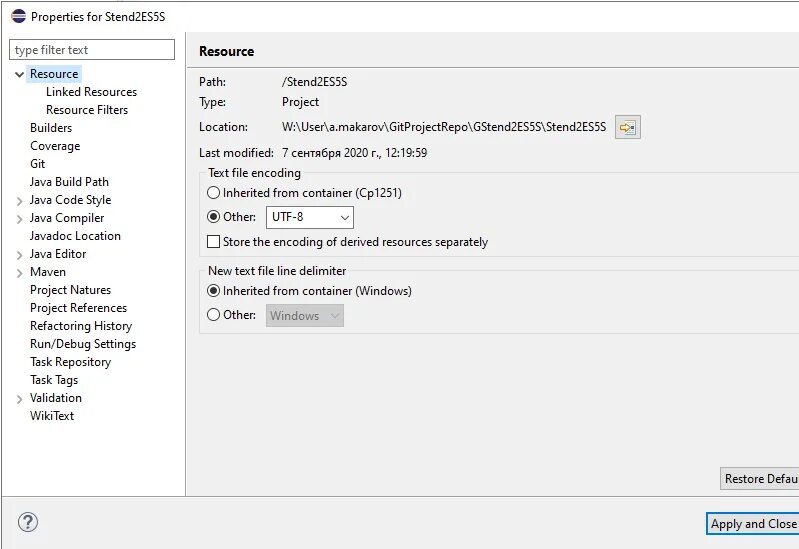This screenshot has width=799, height=549.
Task: Open the Help question mark icon
Action: (x=28, y=522)
